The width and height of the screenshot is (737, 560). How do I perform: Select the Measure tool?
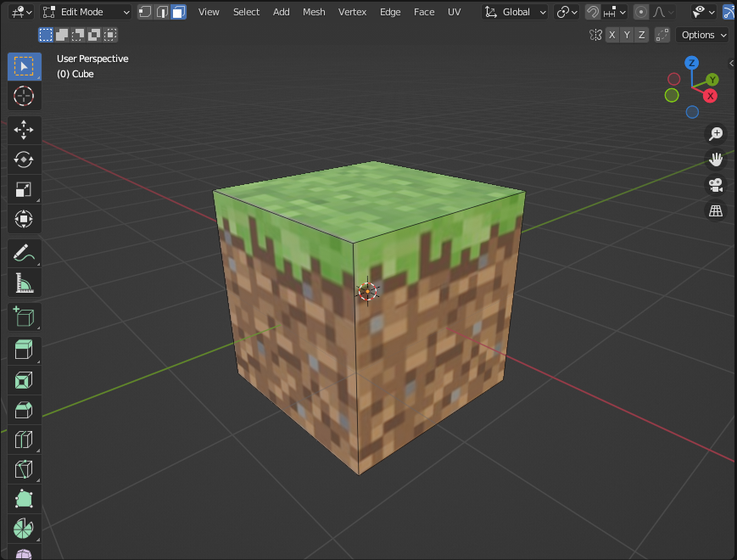point(24,283)
